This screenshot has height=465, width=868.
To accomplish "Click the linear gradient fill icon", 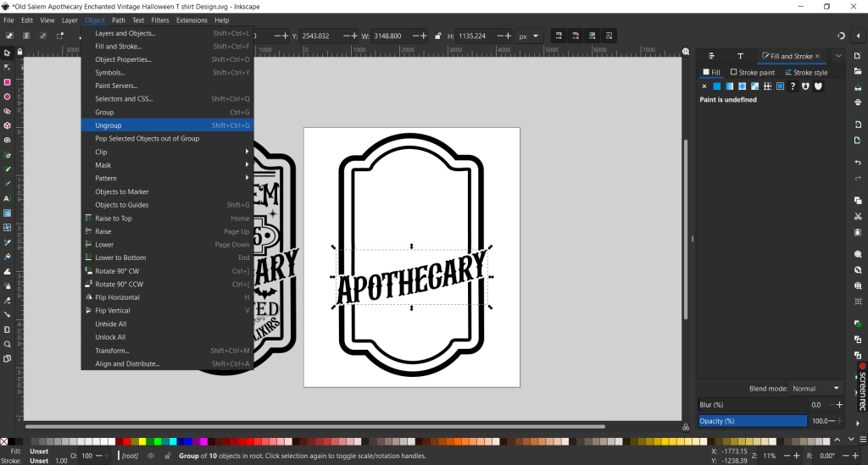I will (729, 86).
